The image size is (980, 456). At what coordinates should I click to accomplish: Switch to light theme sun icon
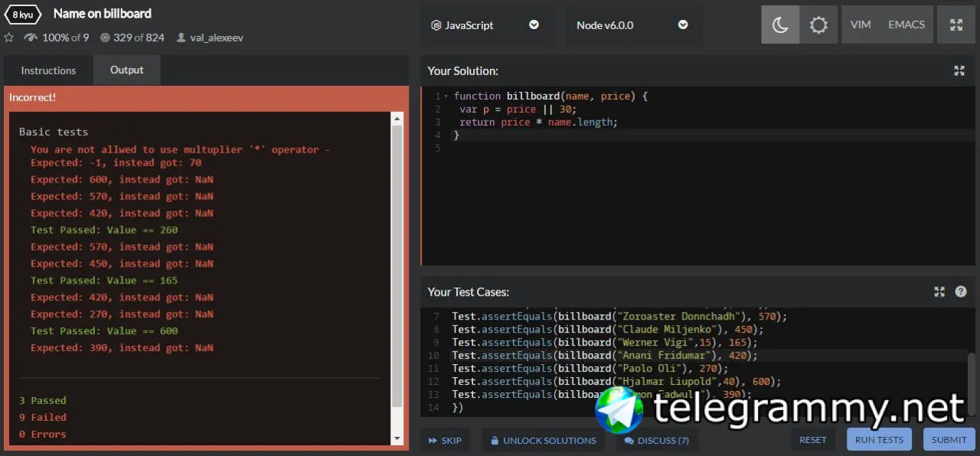[x=818, y=25]
